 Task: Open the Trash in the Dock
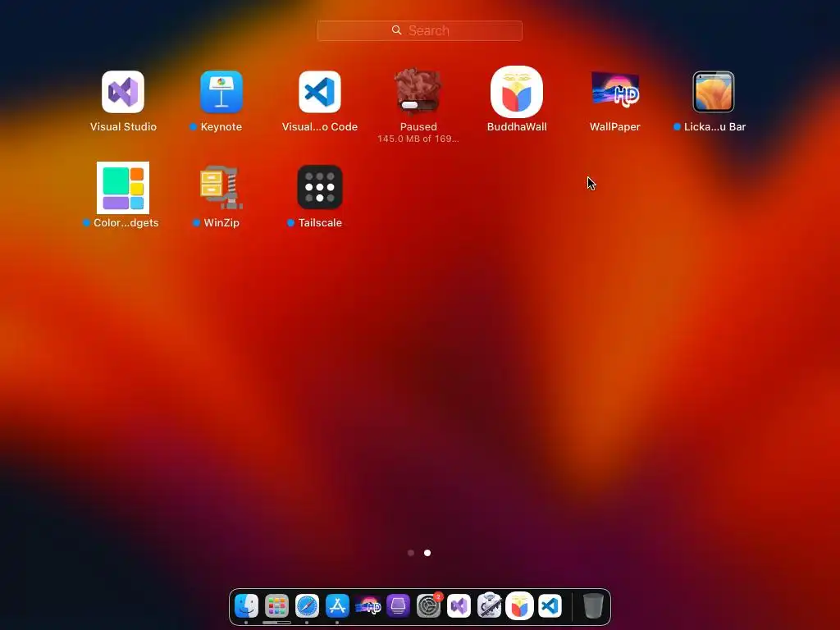593,606
